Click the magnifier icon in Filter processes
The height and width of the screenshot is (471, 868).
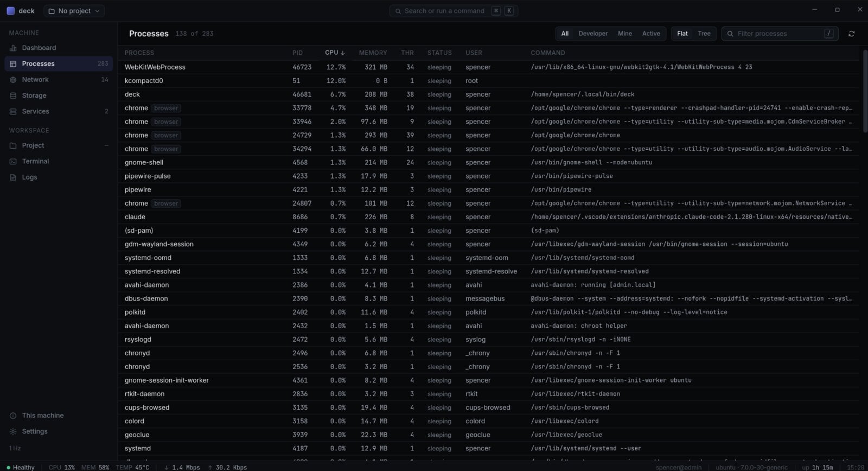(x=730, y=34)
